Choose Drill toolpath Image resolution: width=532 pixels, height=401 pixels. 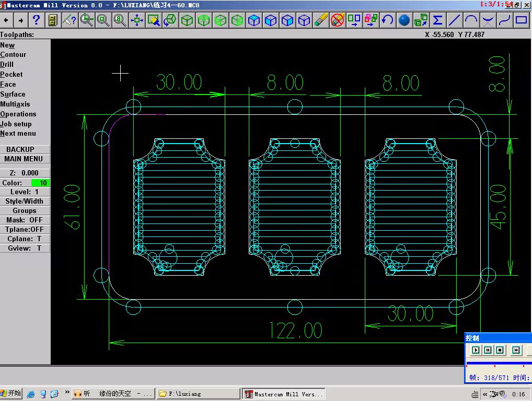(x=7, y=64)
